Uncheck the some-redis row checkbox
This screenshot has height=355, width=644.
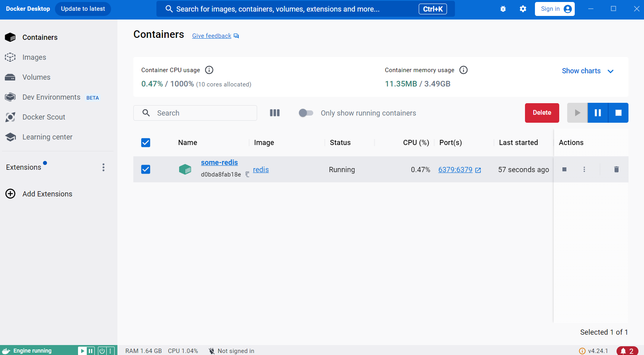(146, 169)
